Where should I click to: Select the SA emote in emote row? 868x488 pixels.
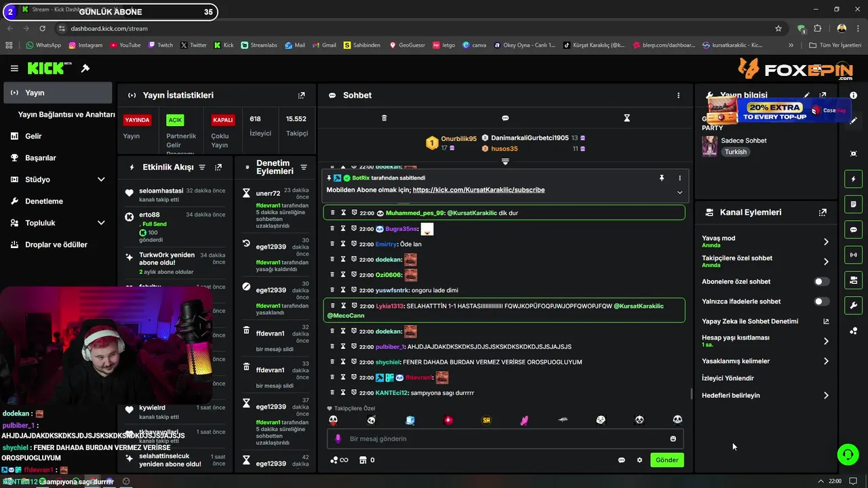point(486,420)
